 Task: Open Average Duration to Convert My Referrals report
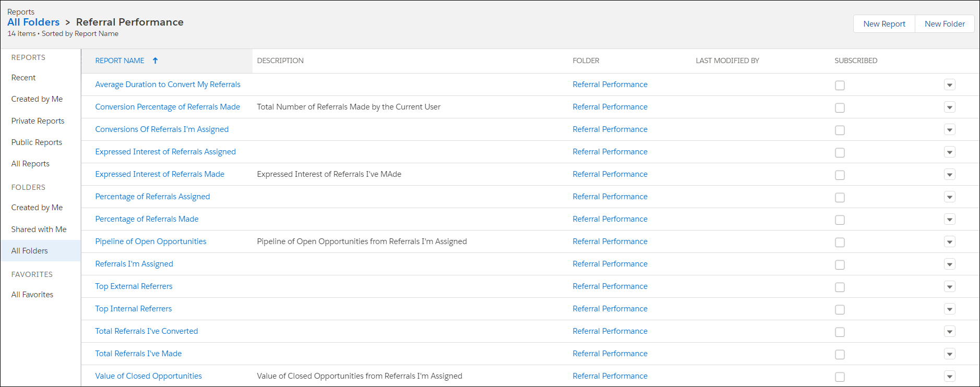click(x=168, y=84)
